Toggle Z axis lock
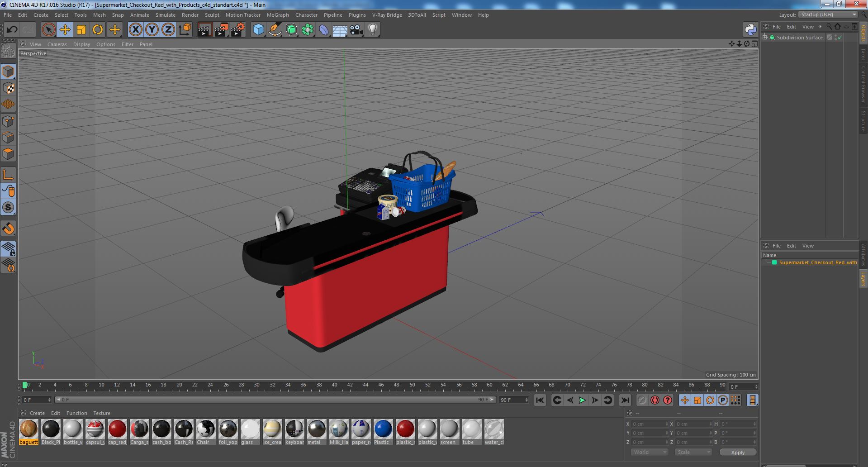868x467 pixels. click(168, 30)
